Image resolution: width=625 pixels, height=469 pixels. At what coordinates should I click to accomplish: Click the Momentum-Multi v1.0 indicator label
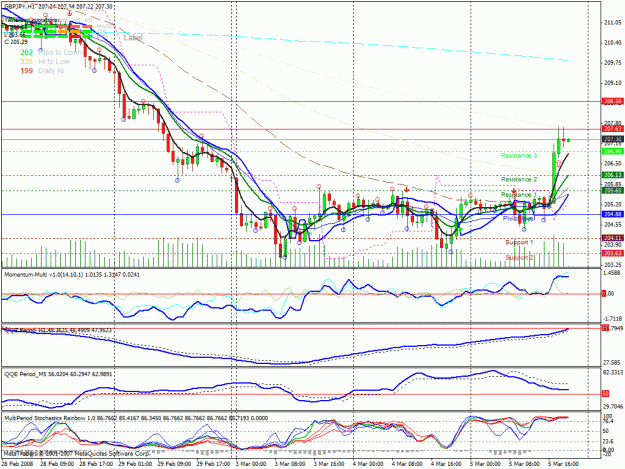coord(72,275)
